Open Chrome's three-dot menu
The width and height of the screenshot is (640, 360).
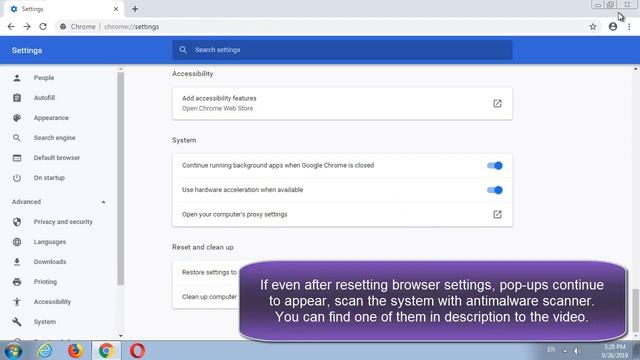click(629, 27)
